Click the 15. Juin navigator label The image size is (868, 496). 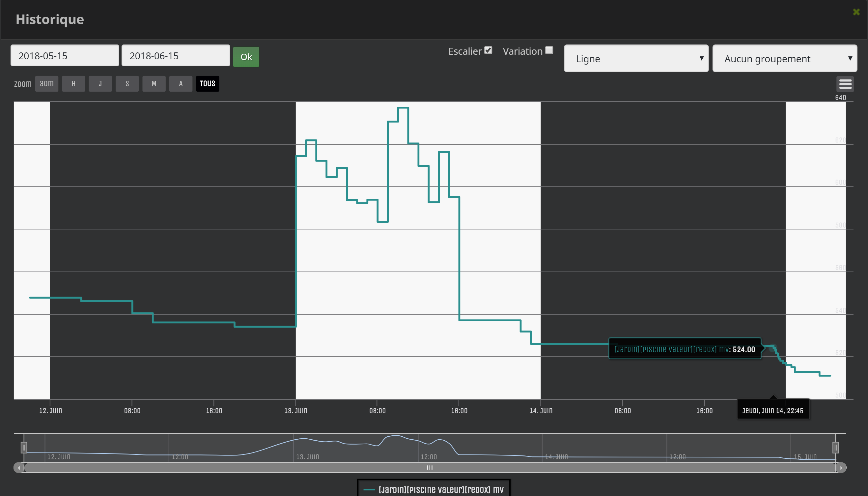coord(805,457)
